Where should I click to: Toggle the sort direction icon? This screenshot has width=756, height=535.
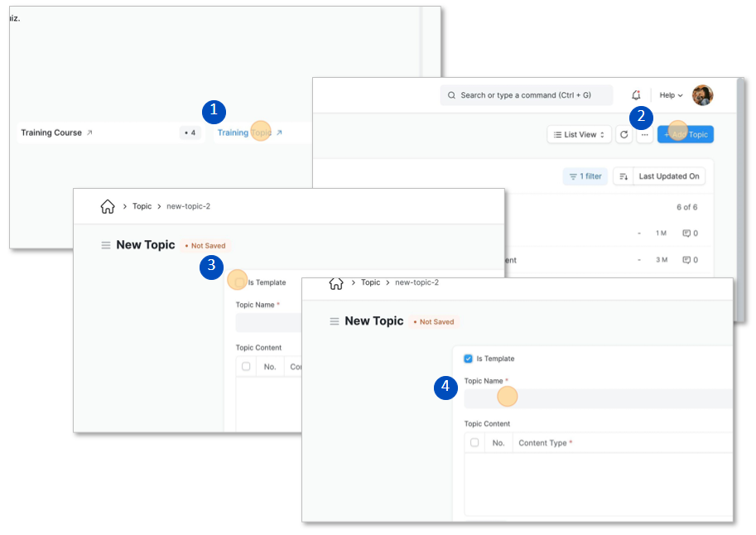[624, 176]
